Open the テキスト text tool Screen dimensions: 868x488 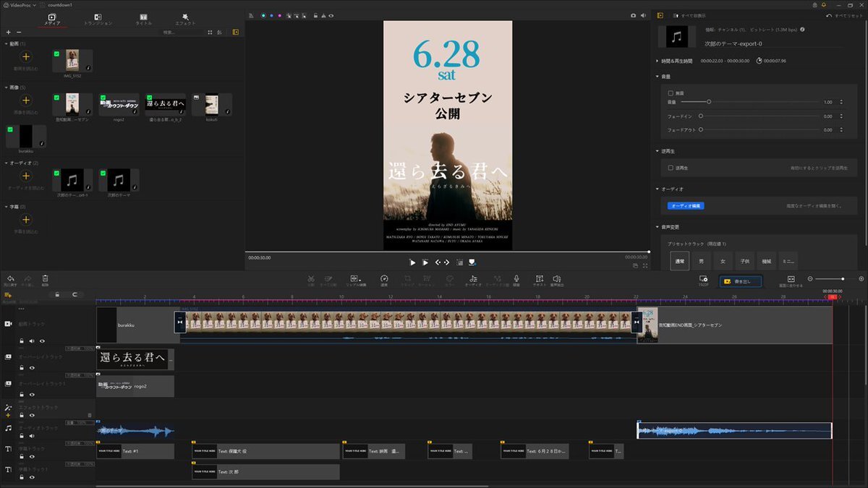(x=539, y=279)
